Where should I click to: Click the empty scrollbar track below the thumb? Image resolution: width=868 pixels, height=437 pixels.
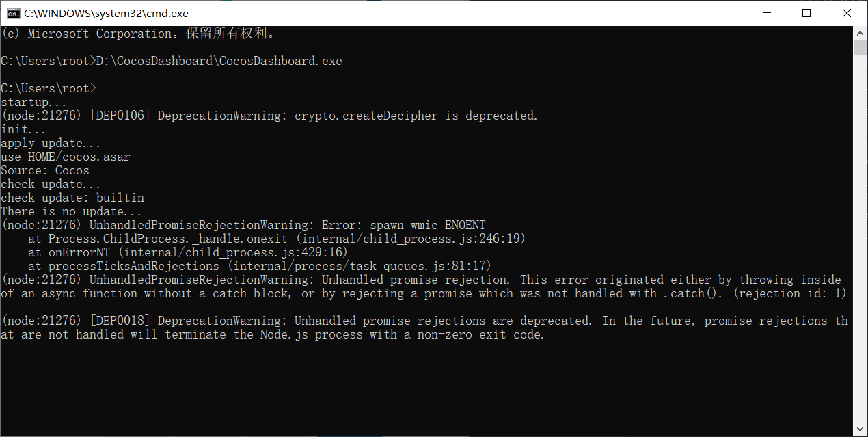pyautogui.click(x=860, y=239)
